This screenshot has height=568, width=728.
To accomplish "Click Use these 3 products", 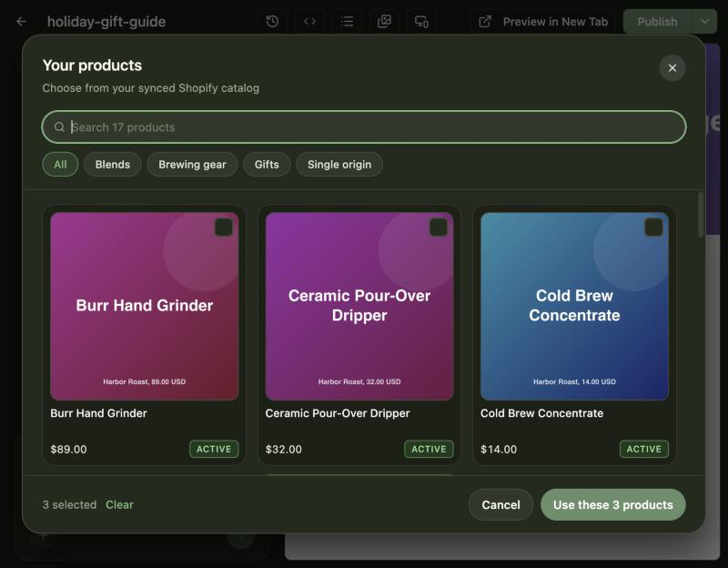I will (x=612, y=504).
